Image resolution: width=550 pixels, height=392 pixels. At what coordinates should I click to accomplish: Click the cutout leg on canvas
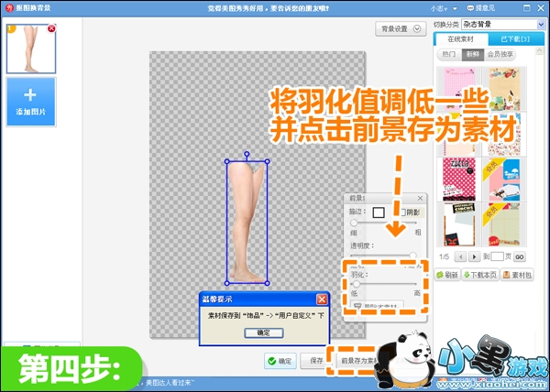[247, 222]
